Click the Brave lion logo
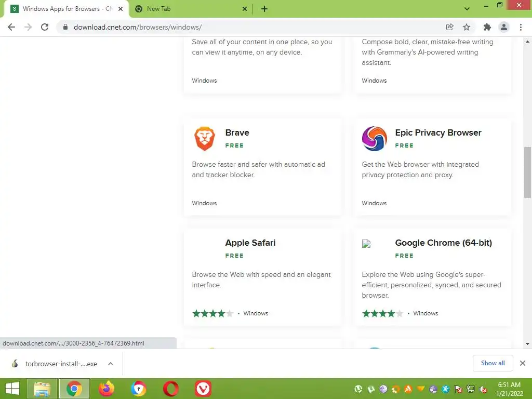 pyautogui.click(x=205, y=138)
